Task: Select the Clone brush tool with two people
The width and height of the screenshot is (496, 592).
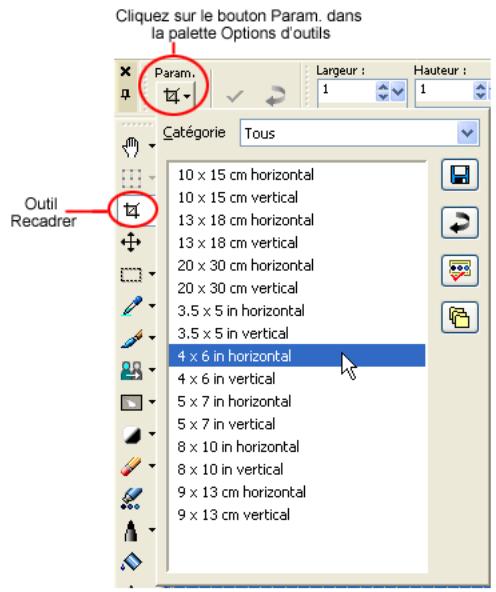Action: 131,370
